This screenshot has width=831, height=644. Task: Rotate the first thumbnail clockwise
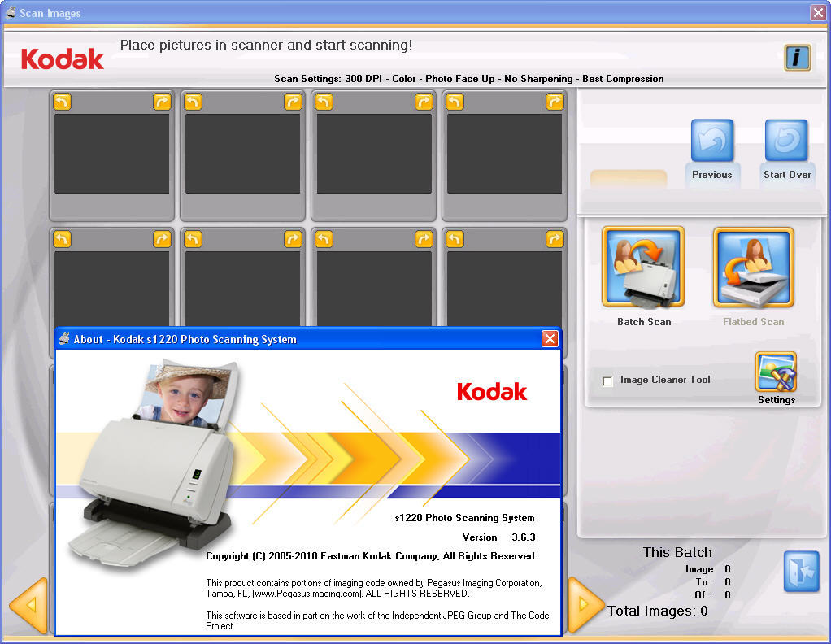[x=162, y=102]
